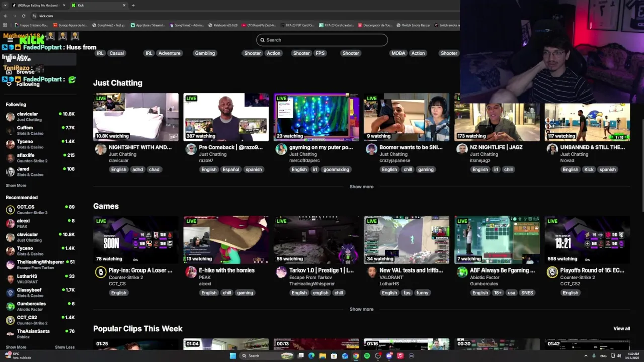Click the FPS category tag
Screen dimensions: 644x362
point(320,53)
